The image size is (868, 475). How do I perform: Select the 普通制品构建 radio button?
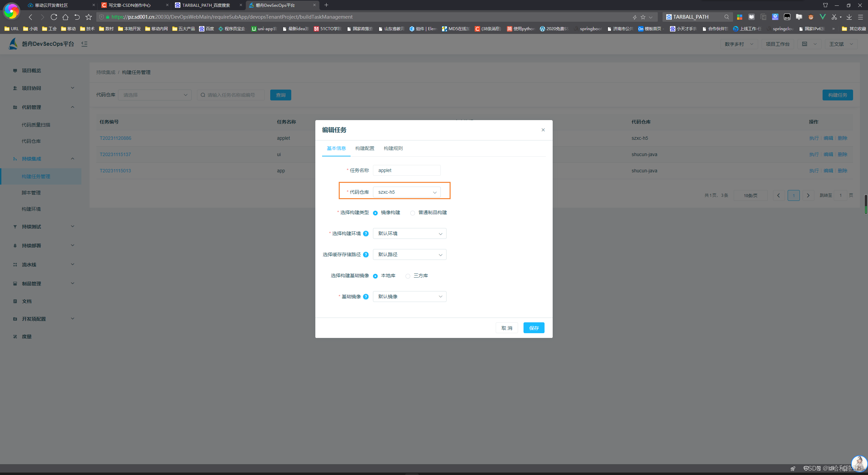(x=413, y=213)
